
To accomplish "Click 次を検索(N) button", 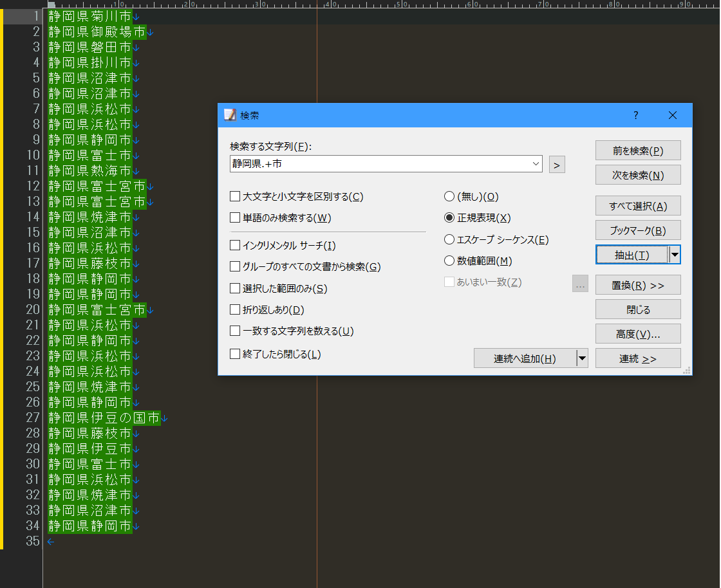I will 638,175.
